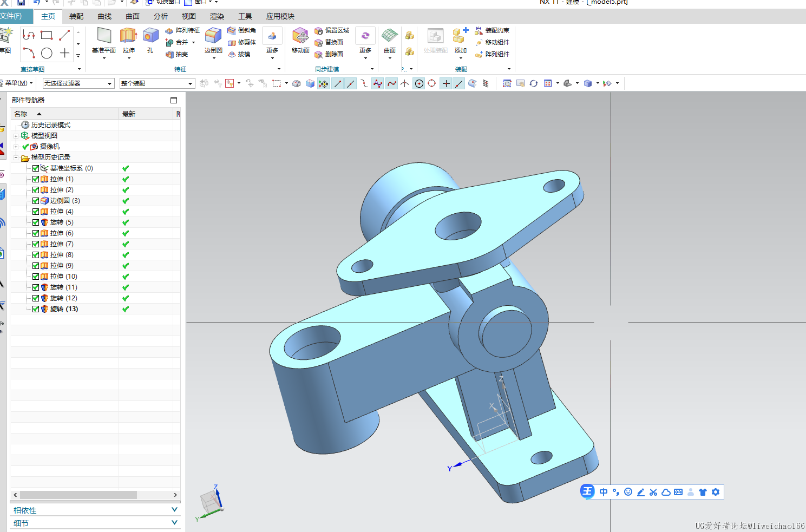
Task: Maximize the 部件导航器 panel
Action: (174, 100)
